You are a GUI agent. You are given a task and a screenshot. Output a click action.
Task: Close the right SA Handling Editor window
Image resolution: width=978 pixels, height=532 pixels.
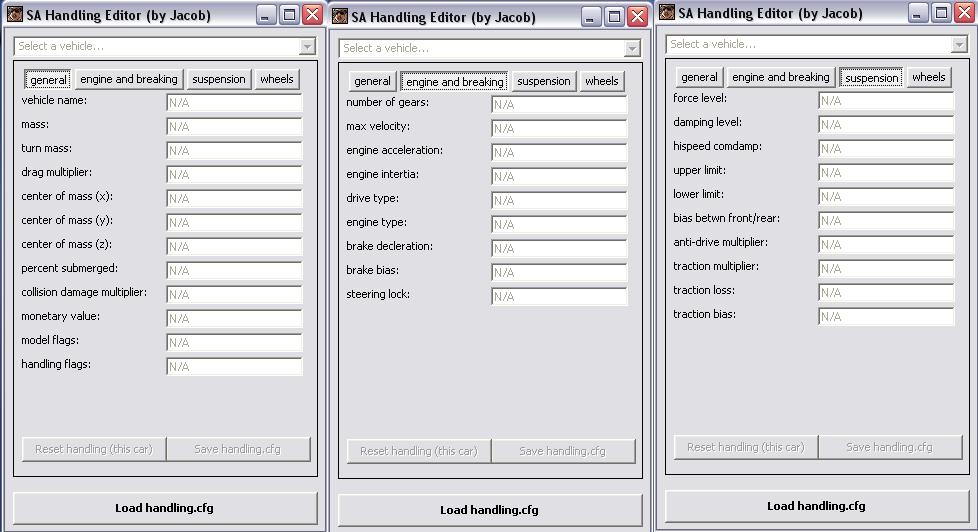click(x=964, y=13)
